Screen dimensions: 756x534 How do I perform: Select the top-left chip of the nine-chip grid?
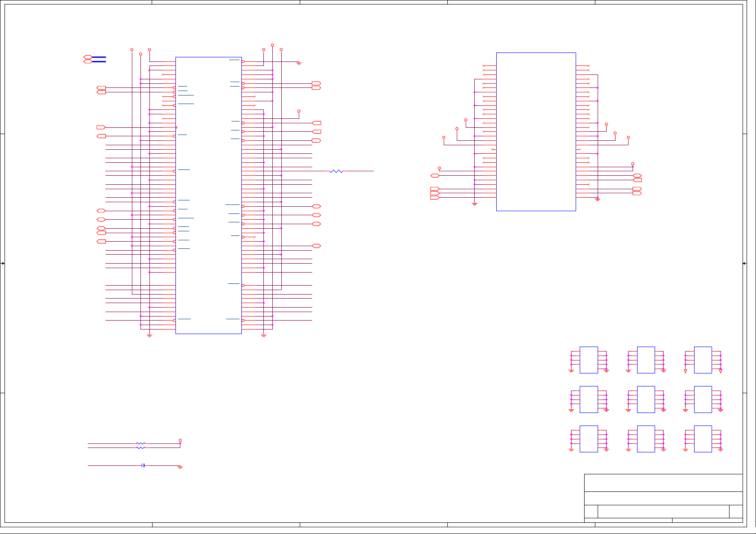click(x=589, y=360)
